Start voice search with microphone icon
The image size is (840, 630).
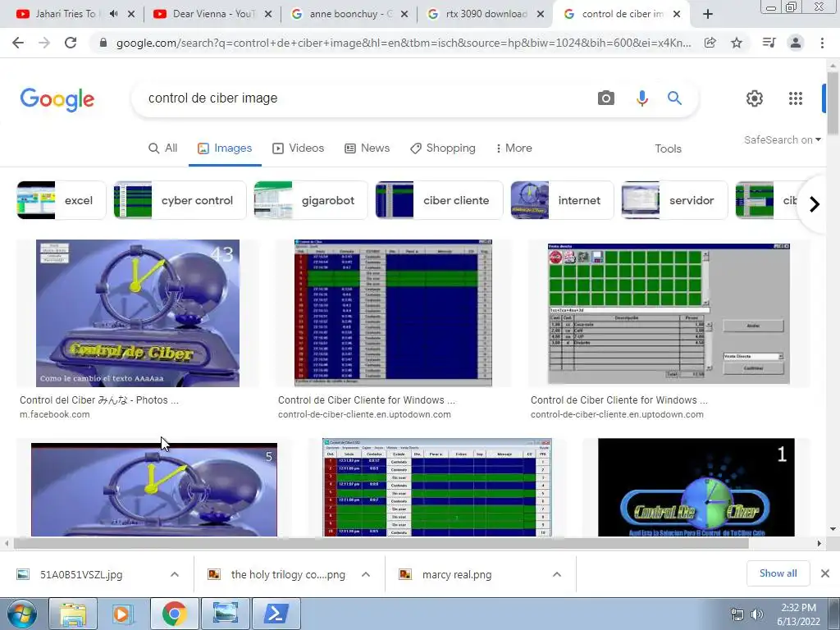pyautogui.click(x=641, y=98)
